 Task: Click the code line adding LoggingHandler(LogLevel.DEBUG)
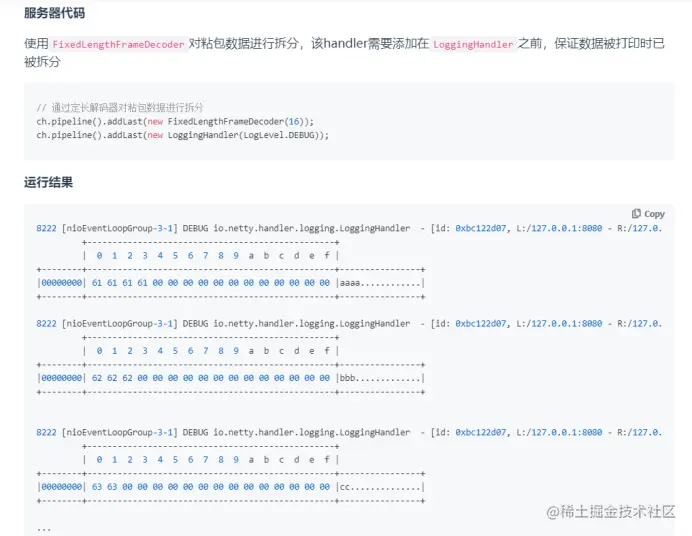pyautogui.click(x=182, y=135)
